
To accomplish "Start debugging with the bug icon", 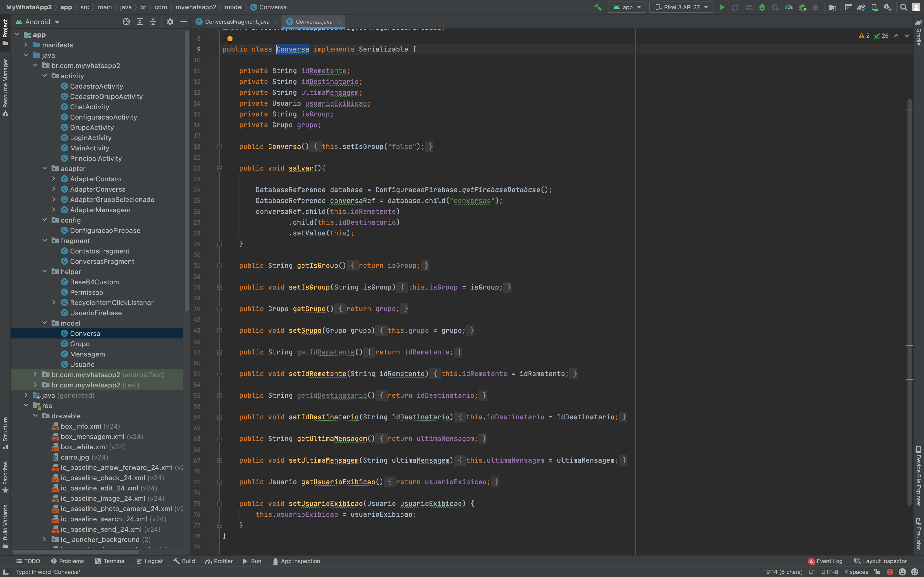I will pos(762,7).
